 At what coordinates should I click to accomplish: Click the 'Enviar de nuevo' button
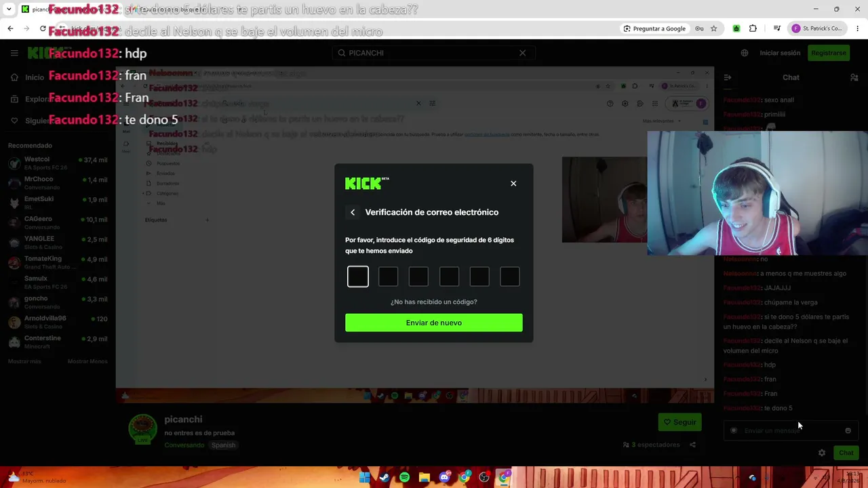(x=434, y=323)
